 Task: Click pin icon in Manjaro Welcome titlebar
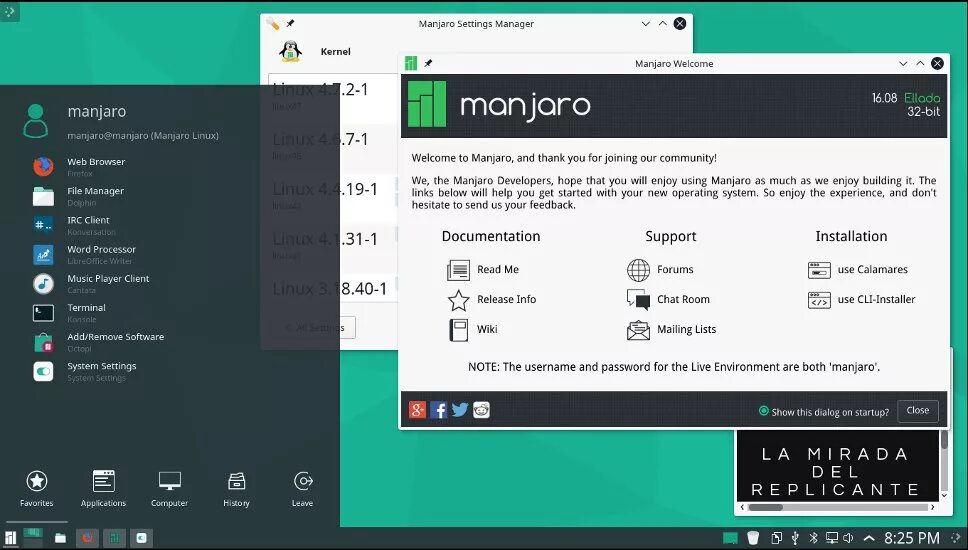[428, 63]
